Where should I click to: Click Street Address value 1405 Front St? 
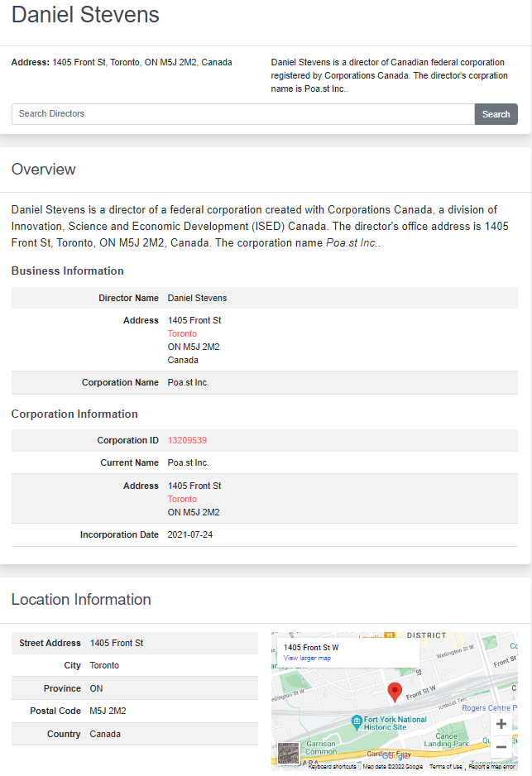click(x=117, y=643)
